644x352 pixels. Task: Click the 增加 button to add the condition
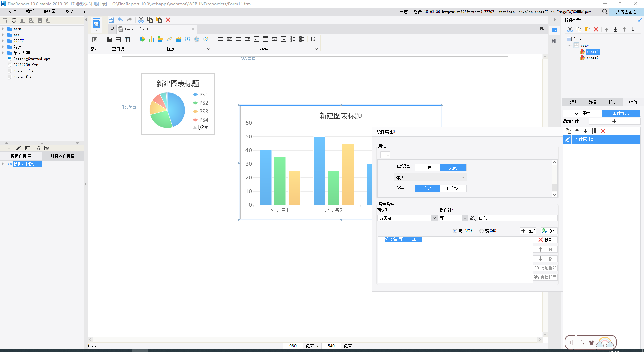point(528,231)
